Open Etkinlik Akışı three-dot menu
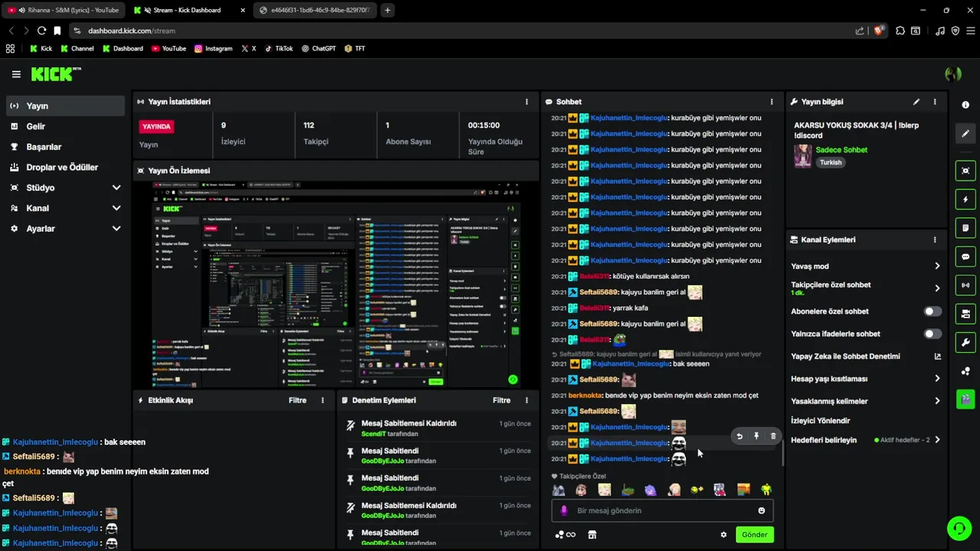The height and width of the screenshot is (551, 980). point(323,400)
